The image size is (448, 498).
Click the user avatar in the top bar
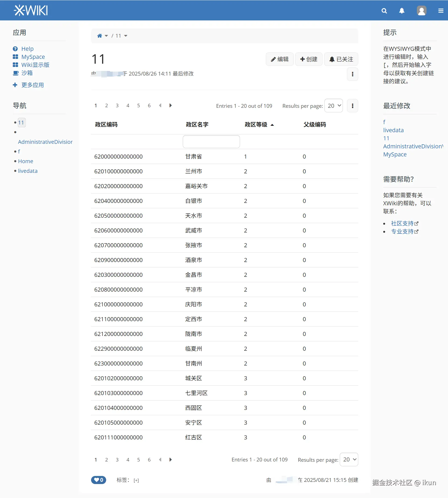click(x=421, y=11)
